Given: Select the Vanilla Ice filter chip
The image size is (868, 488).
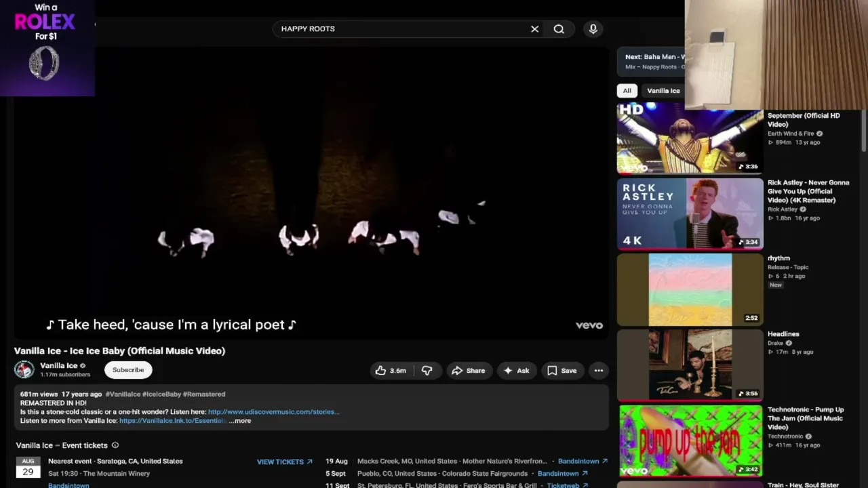Looking at the screenshot, I should pos(663,91).
